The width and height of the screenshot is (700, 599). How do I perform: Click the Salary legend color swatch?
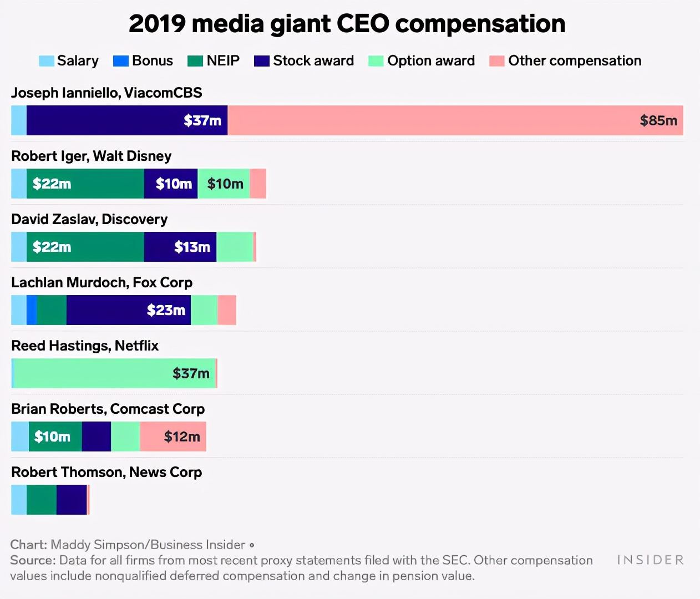pos(47,61)
